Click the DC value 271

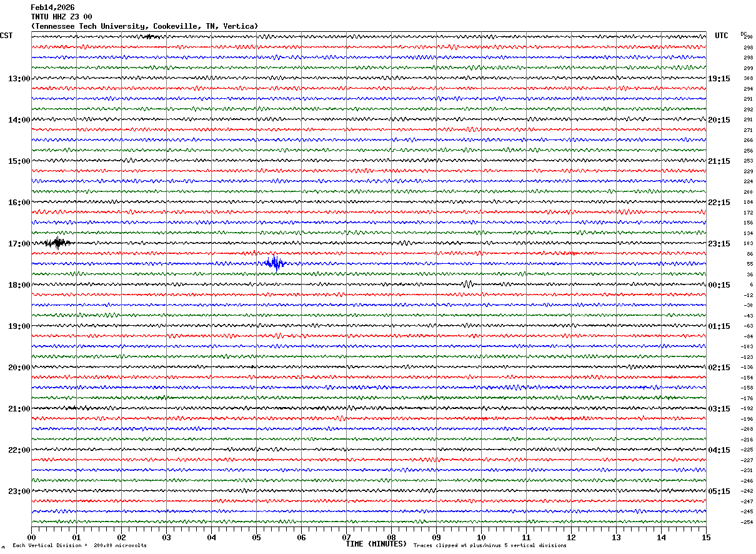pyautogui.click(x=748, y=130)
